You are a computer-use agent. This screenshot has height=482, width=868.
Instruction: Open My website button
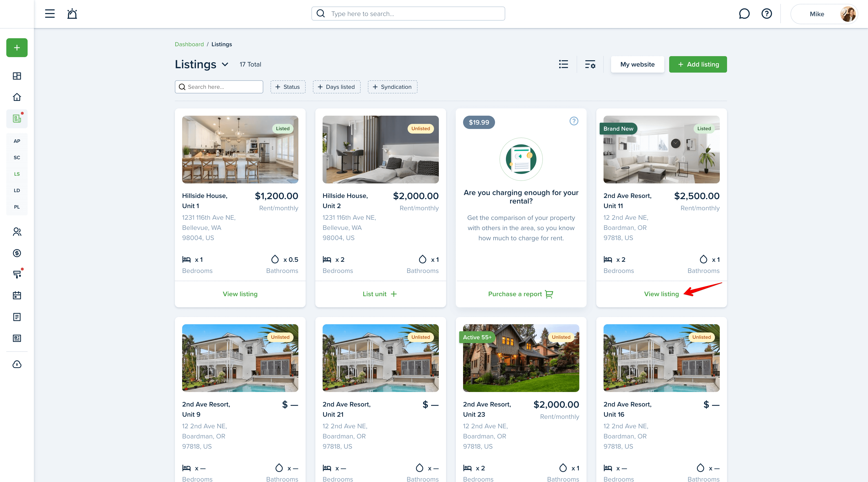point(637,64)
